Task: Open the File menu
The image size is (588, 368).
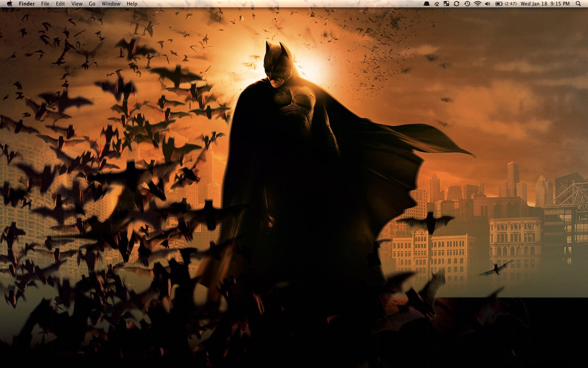Action: [x=45, y=4]
